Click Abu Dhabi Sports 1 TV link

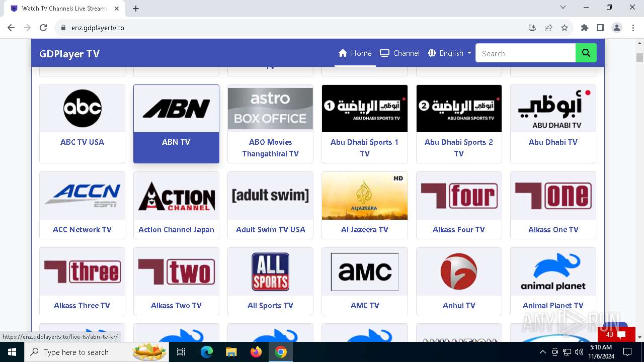365,148
